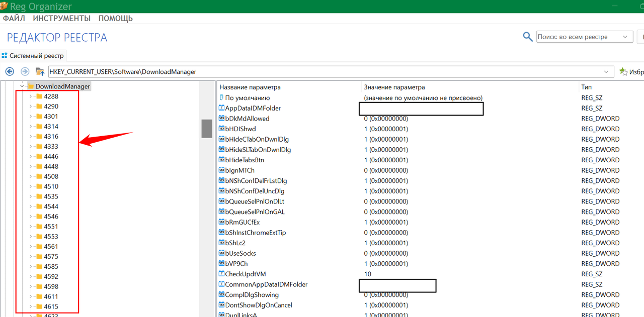Click the favorites star icon

623,72
